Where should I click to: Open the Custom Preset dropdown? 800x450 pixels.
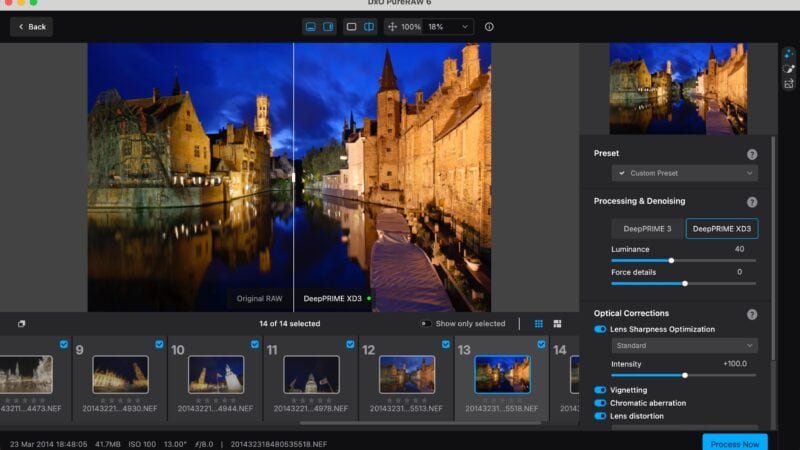[x=685, y=173]
